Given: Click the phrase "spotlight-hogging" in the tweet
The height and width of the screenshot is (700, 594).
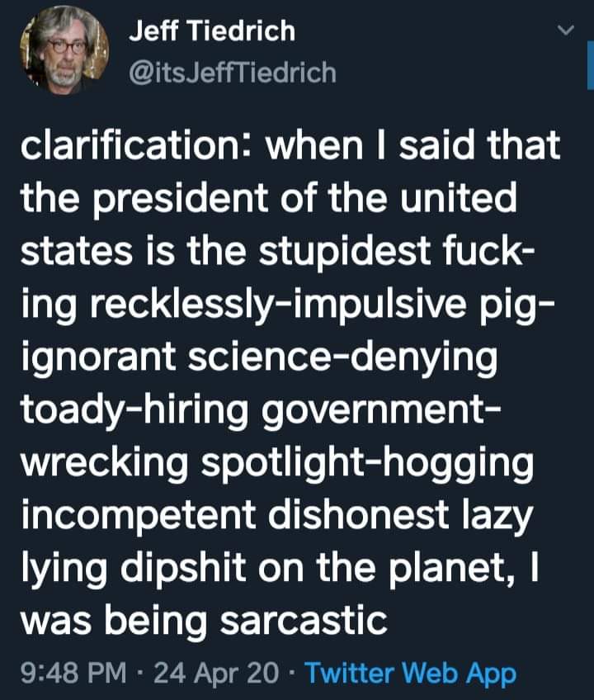Looking at the screenshot, I should tap(367, 463).
